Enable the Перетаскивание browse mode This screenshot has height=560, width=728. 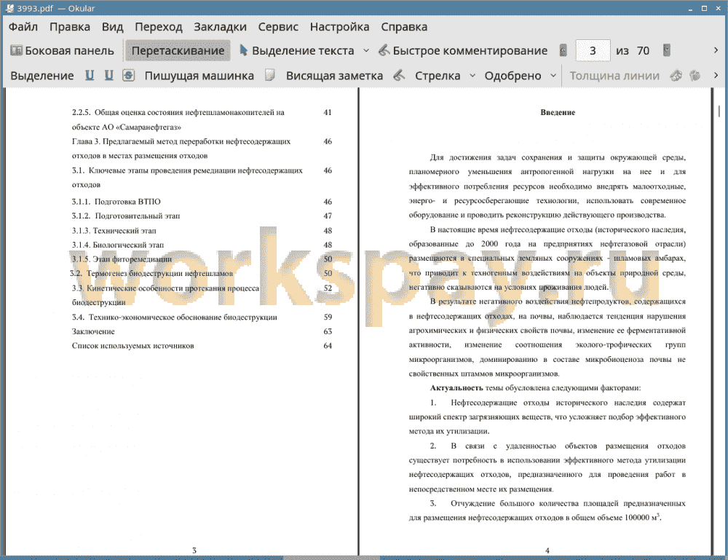178,51
